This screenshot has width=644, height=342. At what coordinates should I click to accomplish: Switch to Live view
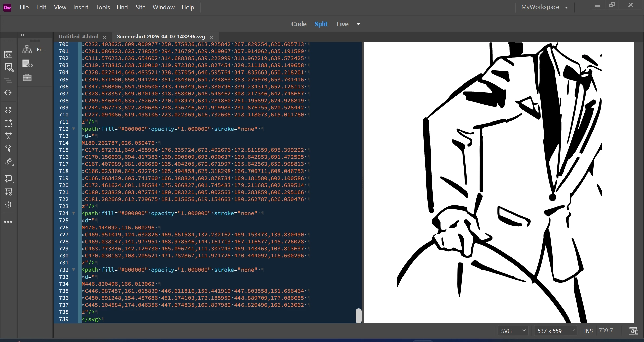pyautogui.click(x=342, y=24)
